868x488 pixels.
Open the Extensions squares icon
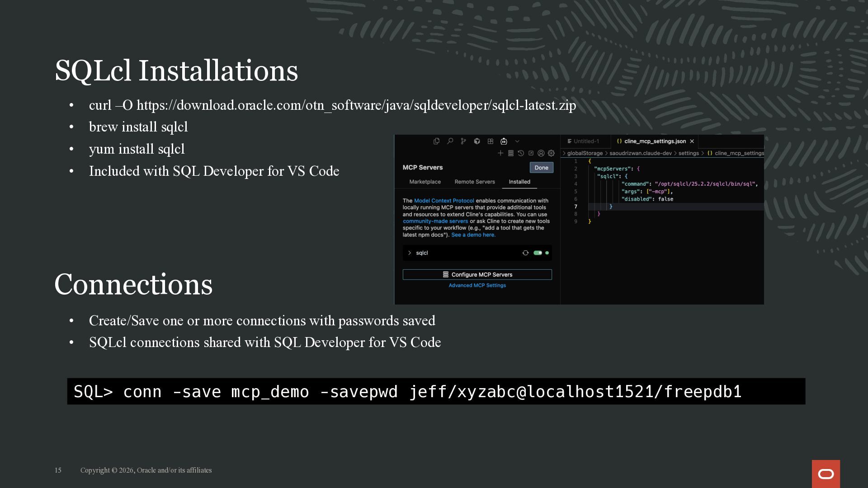pos(491,141)
